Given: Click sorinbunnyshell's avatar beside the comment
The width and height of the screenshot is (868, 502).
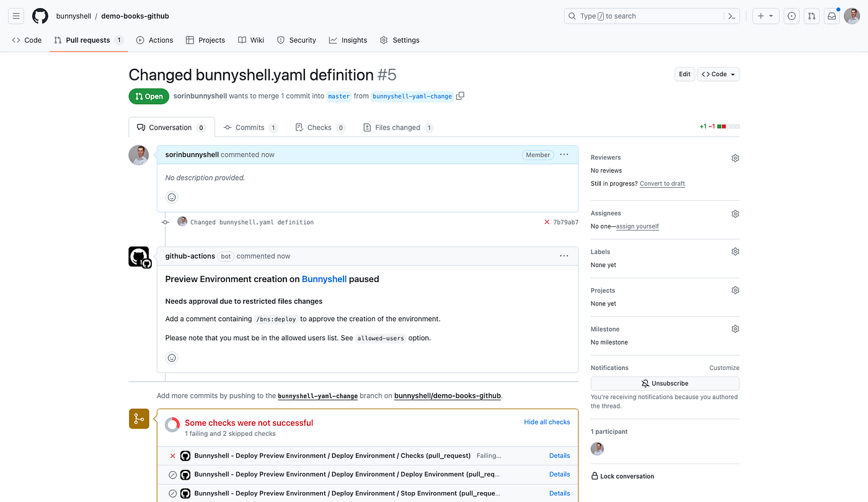Looking at the screenshot, I should (x=139, y=155).
